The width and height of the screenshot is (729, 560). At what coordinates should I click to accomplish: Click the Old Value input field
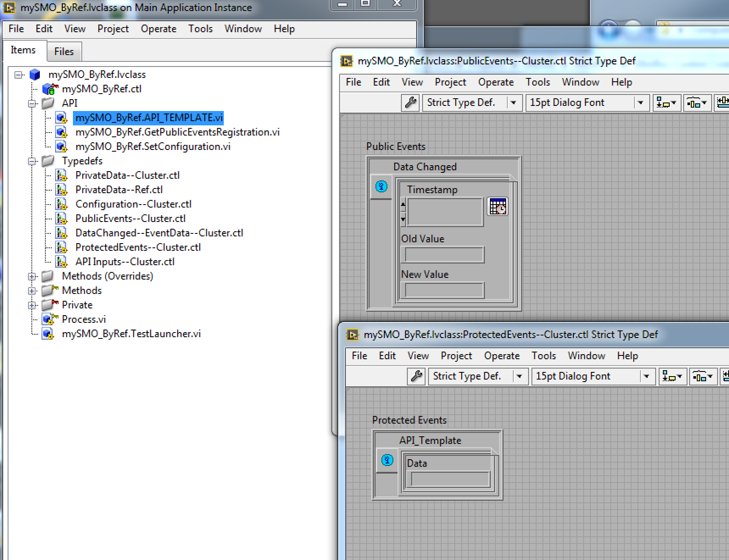[x=444, y=255]
